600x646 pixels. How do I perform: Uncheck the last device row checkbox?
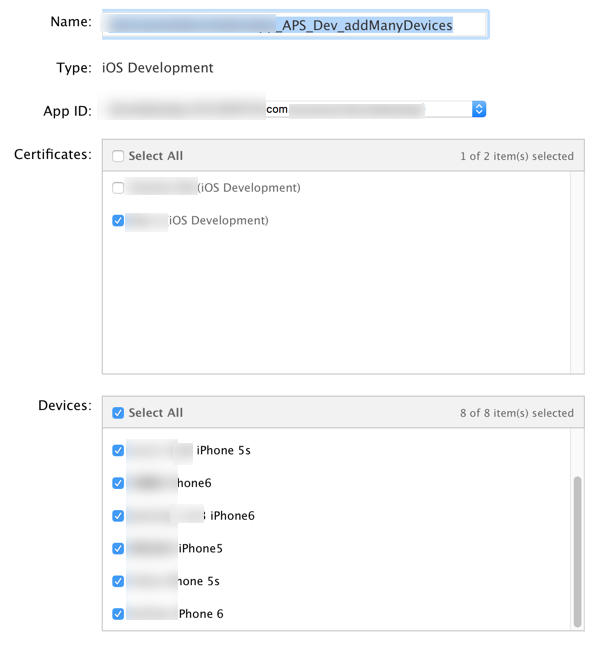119,613
